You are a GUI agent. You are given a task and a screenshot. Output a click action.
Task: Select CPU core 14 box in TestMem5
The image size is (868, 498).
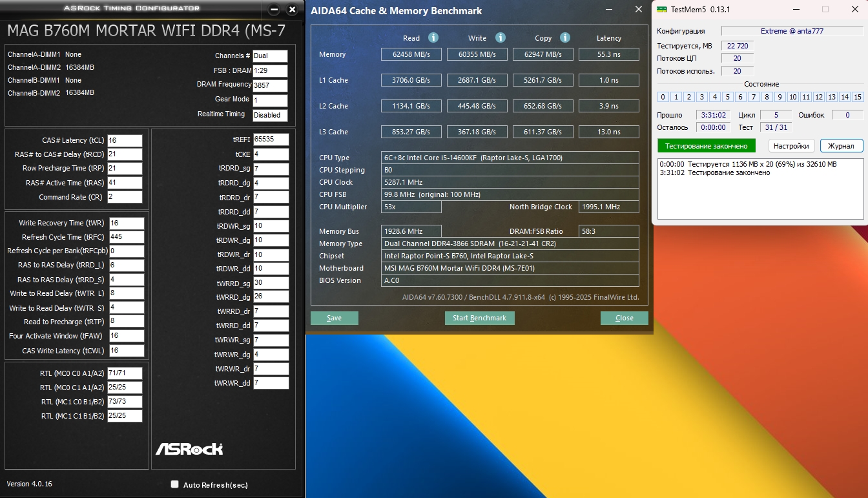tap(845, 97)
